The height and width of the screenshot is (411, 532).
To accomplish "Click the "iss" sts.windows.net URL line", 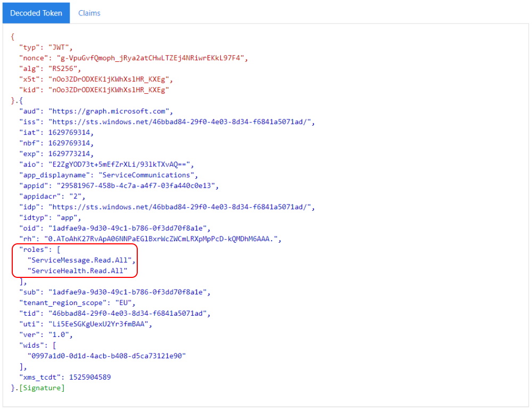I will click(167, 121).
